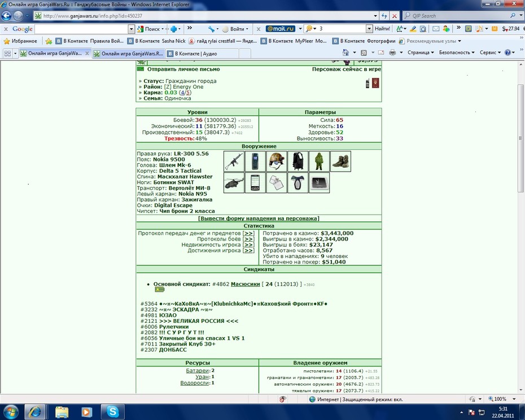This screenshot has width=525, height=420.
Task: Open Windows Explorer folder in taskbar
Action: [62, 412]
